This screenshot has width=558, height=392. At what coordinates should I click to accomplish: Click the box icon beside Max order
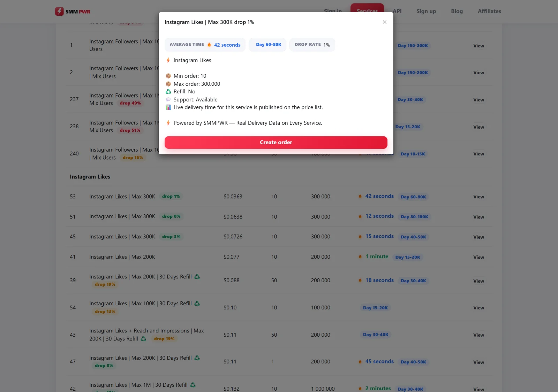coord(168,84)
